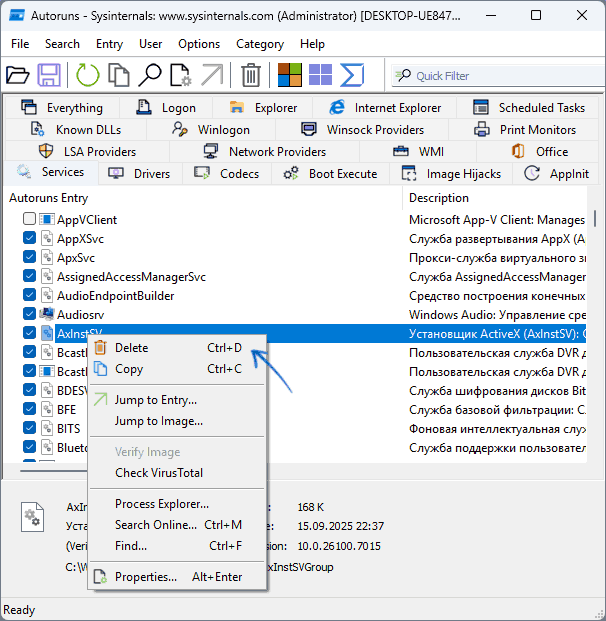Viewport: 606px width, 621px height.
Task: Toggle the BFE service checkbox
Action: (30, 409)
